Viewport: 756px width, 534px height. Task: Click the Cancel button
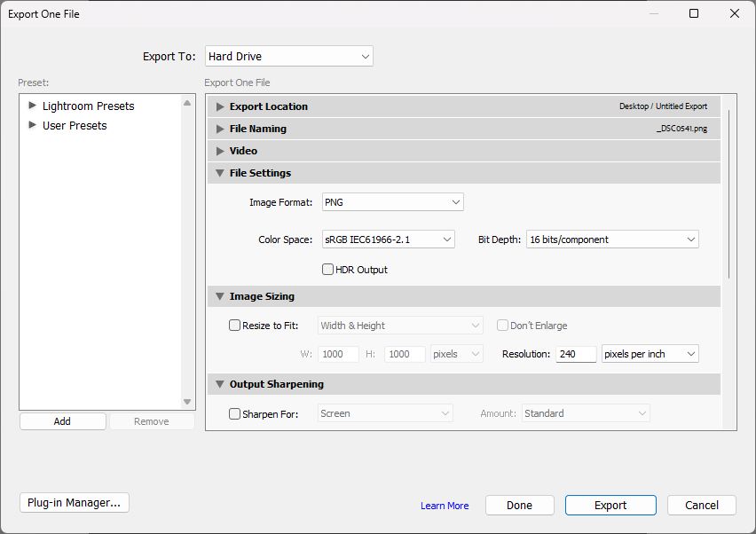pyautogui.click(x=702, y=505)
